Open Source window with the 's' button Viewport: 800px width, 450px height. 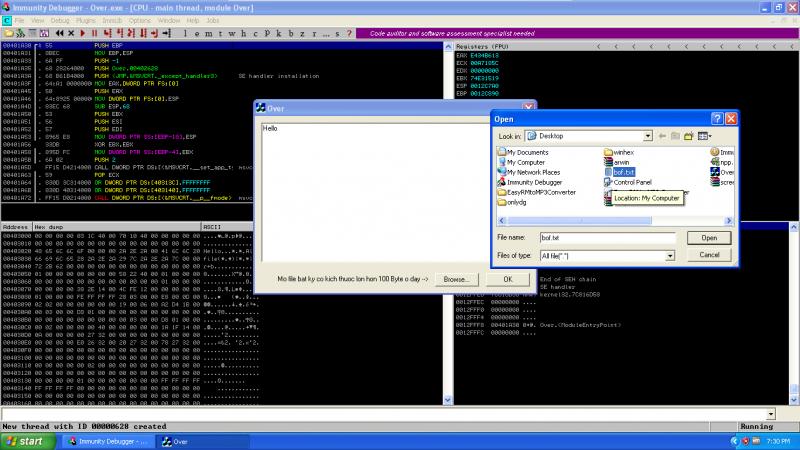(x=337, y=34)
